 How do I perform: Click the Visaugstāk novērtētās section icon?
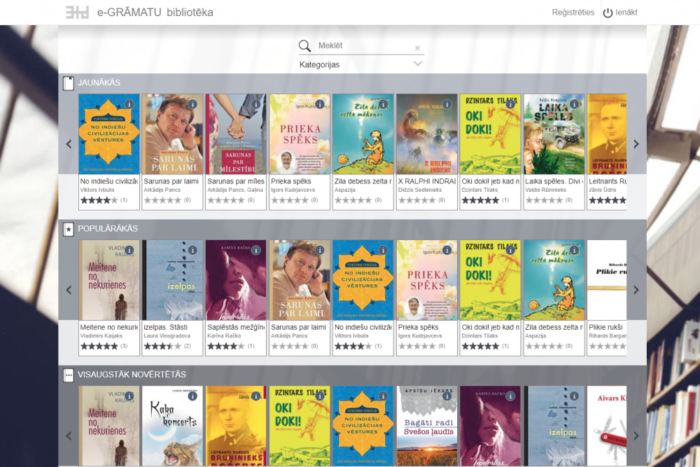(68, 375)
